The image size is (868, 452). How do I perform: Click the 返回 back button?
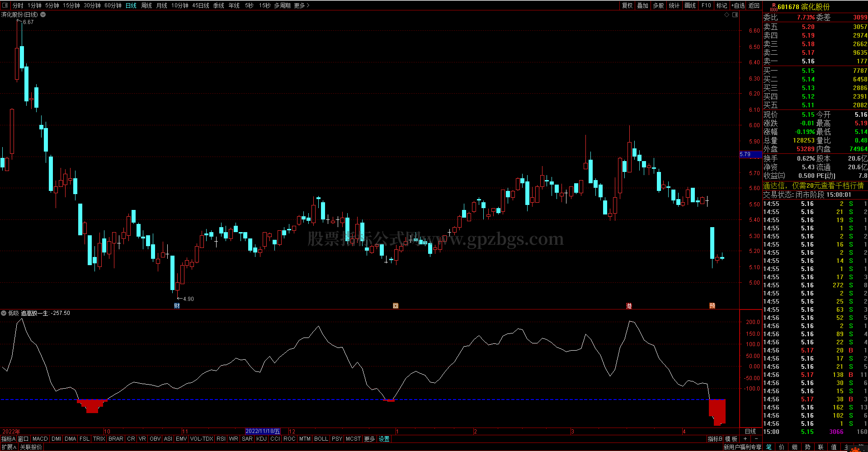tap(754, 5)
